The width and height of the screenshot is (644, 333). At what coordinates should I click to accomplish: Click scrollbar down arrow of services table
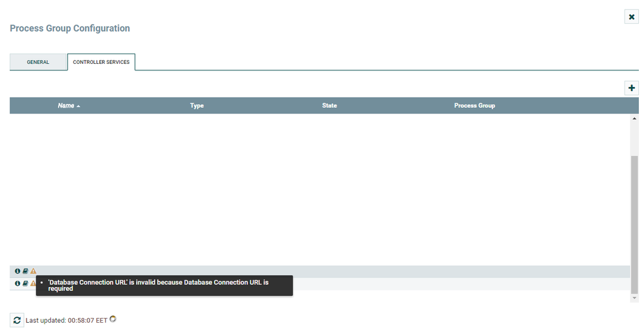[634, 298]
